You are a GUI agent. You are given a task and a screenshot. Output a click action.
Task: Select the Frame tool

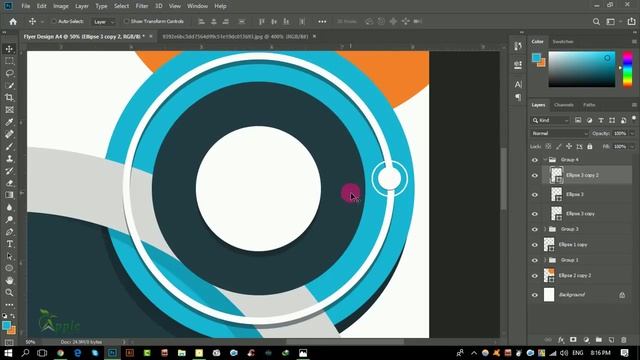tap(9, 110)
